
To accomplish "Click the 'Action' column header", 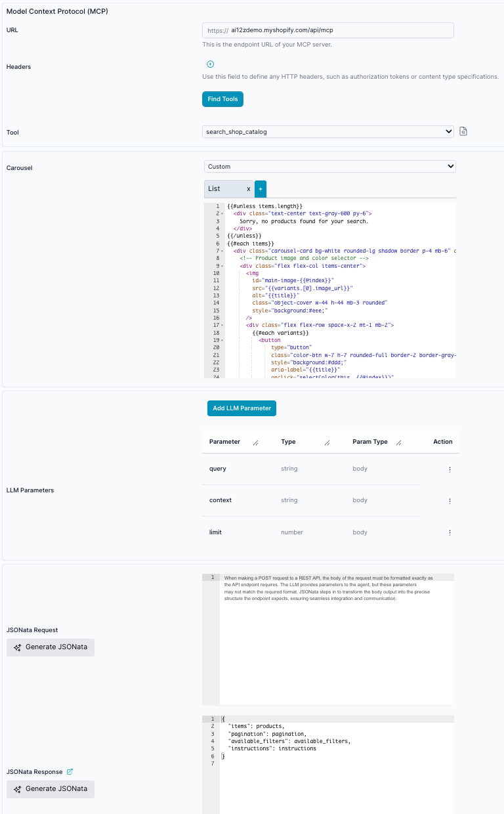I will point(443,442).
